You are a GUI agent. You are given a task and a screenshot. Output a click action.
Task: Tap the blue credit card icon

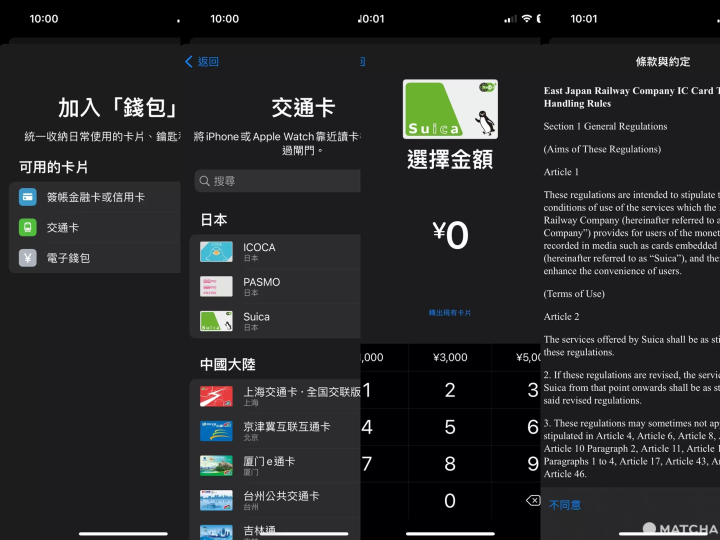pos(28,197)
